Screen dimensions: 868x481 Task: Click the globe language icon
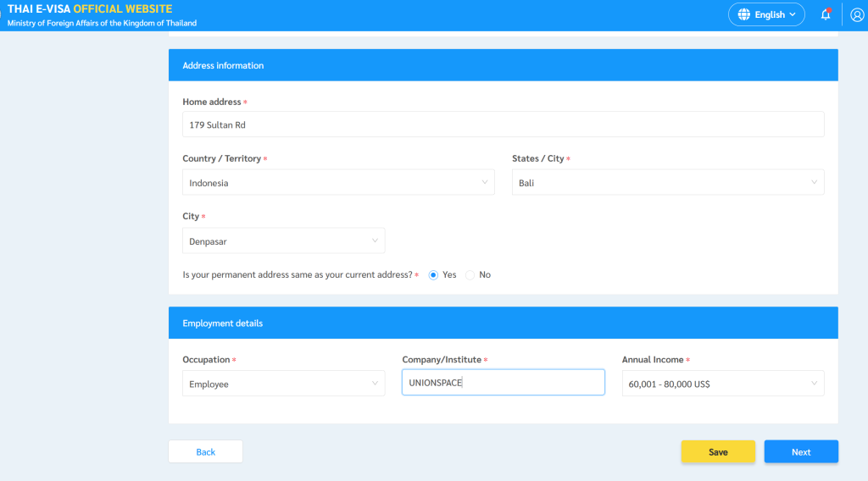pyautogui.click(x=744, y=14)
